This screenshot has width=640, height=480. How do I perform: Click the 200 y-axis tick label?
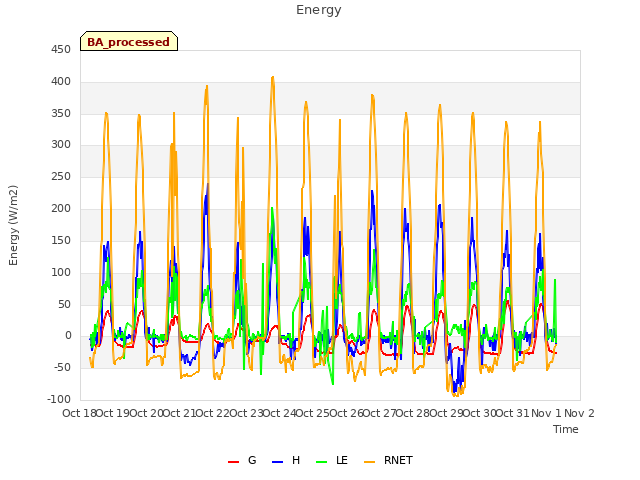[x=61, y=209]
